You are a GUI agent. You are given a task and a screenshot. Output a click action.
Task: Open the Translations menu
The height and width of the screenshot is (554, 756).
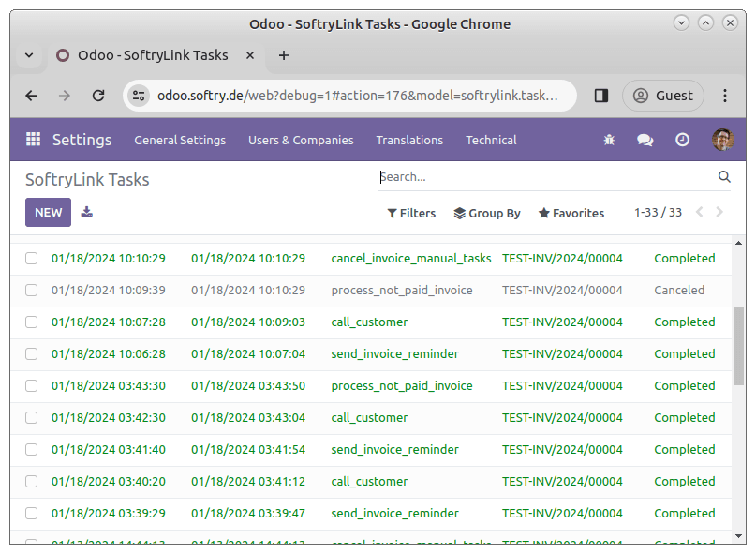tap(409, 140)
